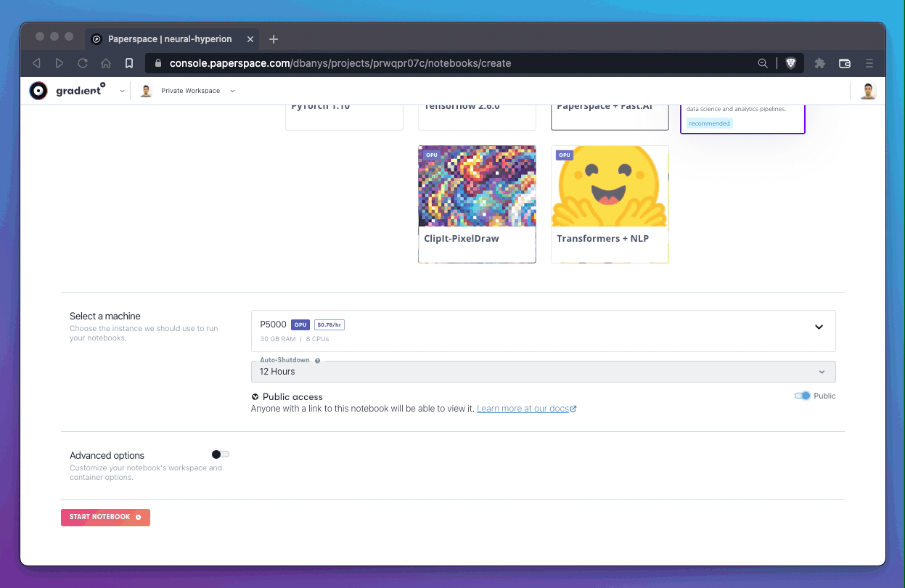
Task: Open the browser extensions puzzle icon
Action: pyautogui.click(x=820, y=63)
